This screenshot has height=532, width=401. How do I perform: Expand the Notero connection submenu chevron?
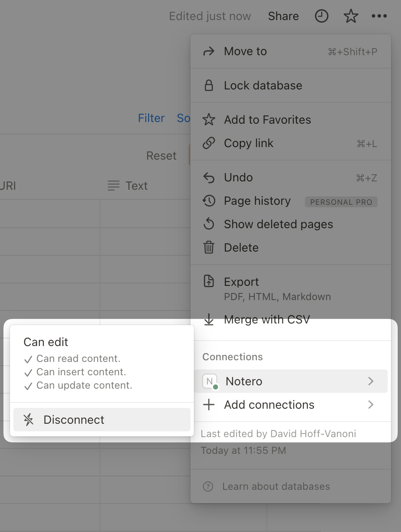point(371,381)
